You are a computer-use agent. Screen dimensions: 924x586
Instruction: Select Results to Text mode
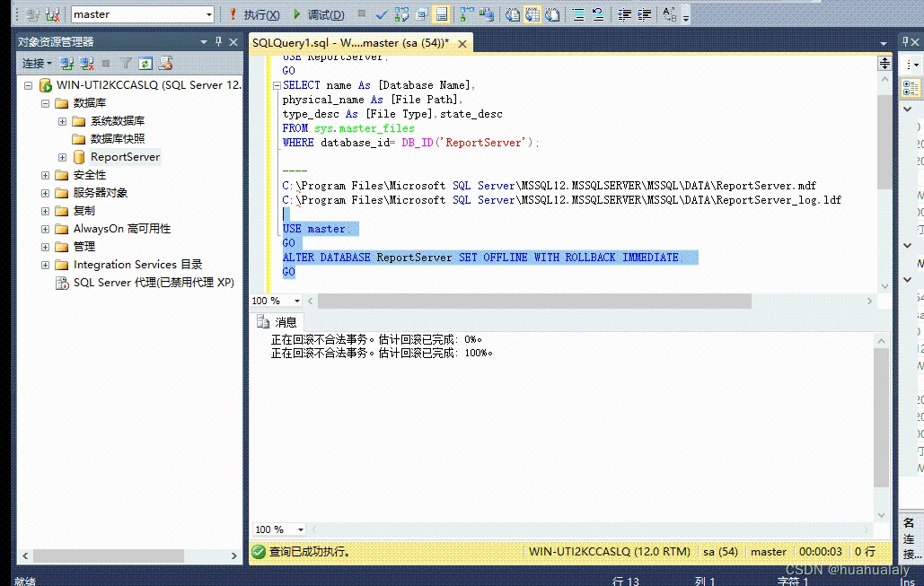(513, 14)
